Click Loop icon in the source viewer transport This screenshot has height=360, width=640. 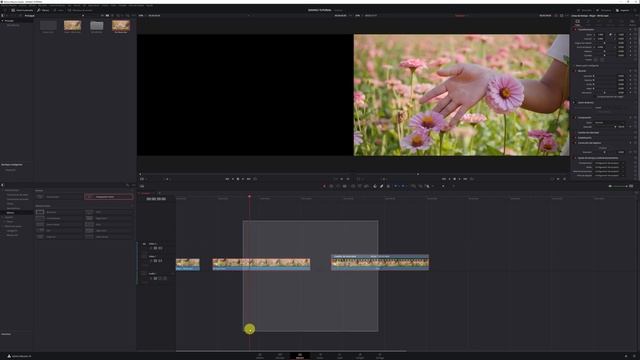click(255, 179)
